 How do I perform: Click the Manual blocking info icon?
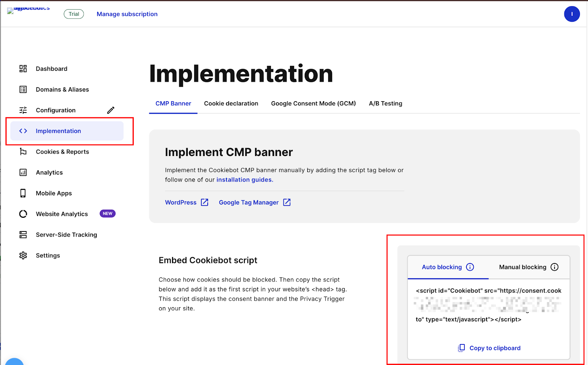click(x=555, y=267)
